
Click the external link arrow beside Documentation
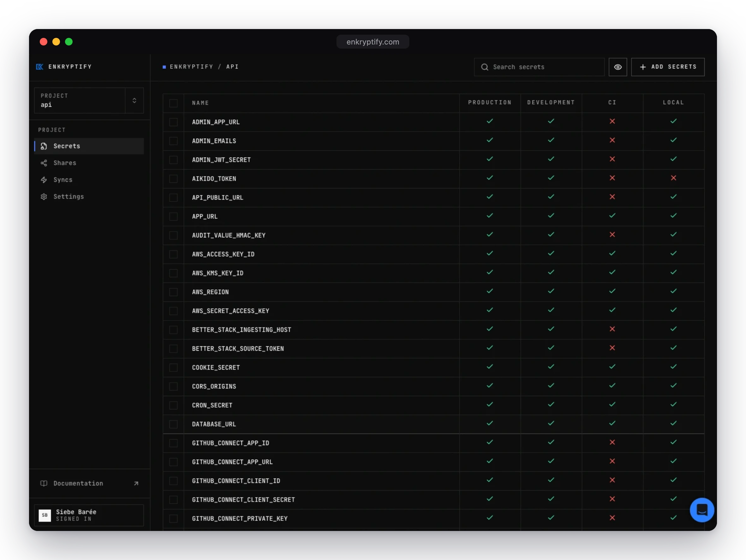click(x=136, y=483)
